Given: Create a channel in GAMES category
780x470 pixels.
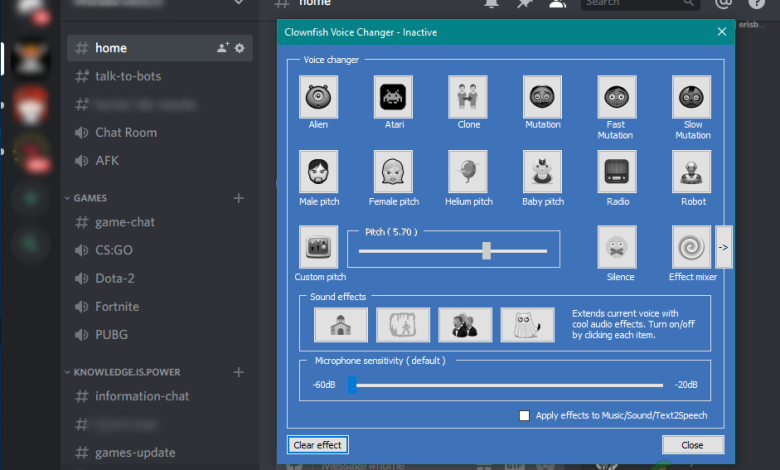Looking at the screenshot, I should coord(239,198).
